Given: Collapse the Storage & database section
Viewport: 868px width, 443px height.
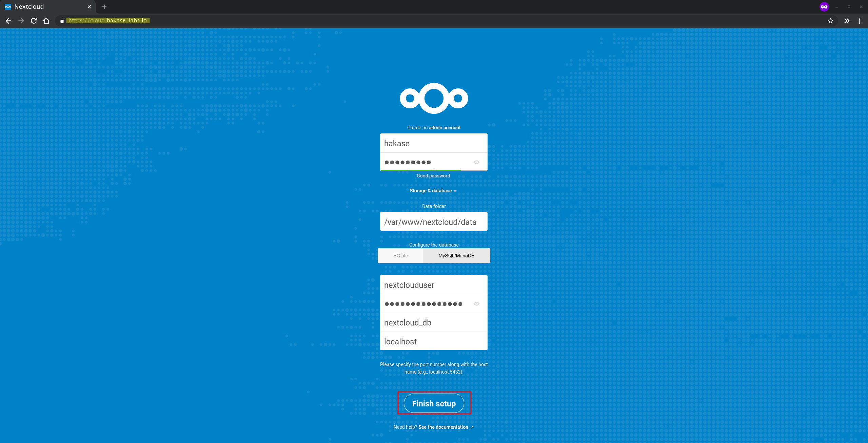Looking at the screenshot, I should pos(433,191).
